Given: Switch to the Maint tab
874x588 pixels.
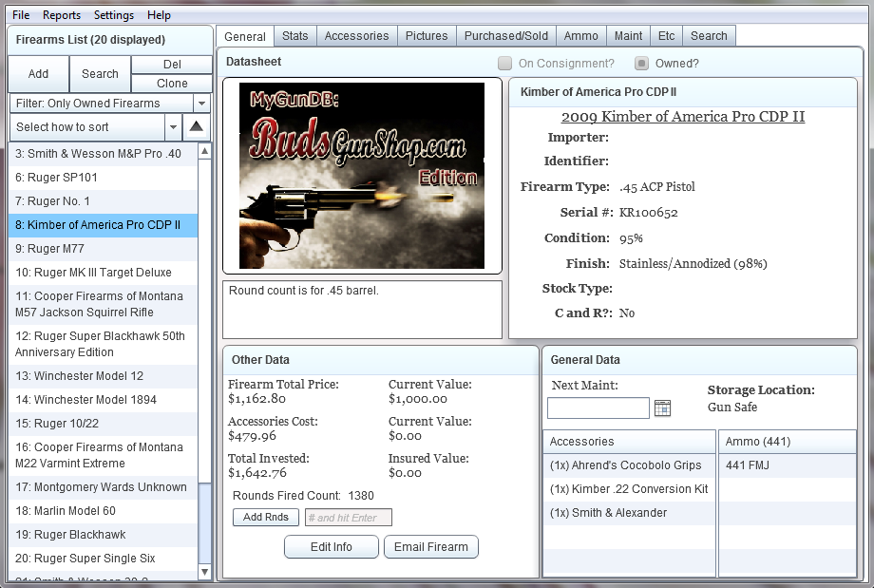Looking at the screenshot, I should point(628,36).
